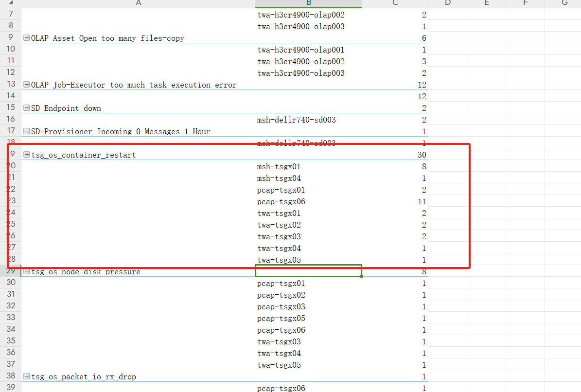Select column B header
This screenshot has width=581, height=392.
point(308,3)
